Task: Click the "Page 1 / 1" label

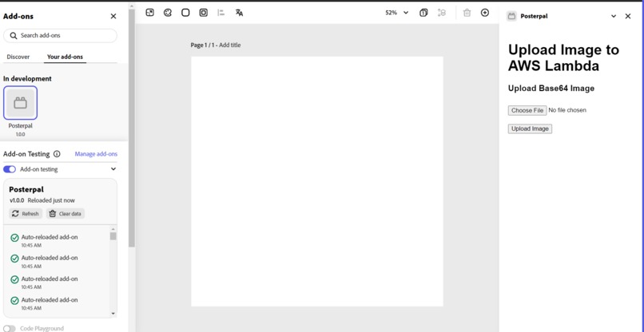Action: tap(202, 45)
